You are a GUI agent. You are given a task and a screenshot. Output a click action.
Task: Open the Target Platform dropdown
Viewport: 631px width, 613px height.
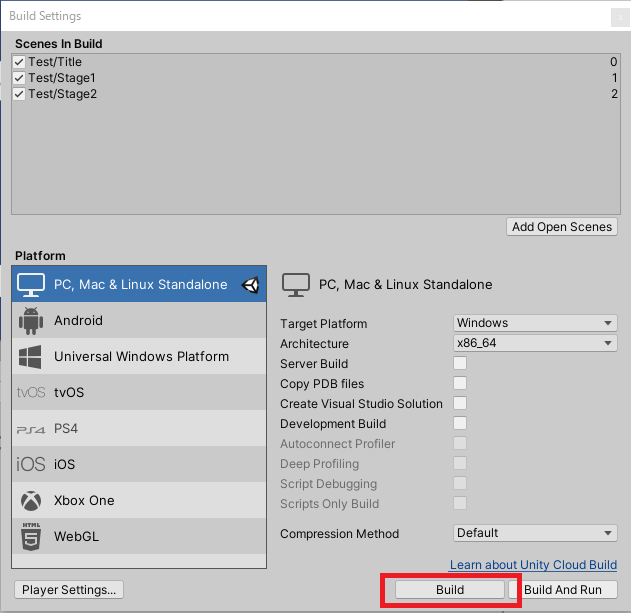point(535,323)
